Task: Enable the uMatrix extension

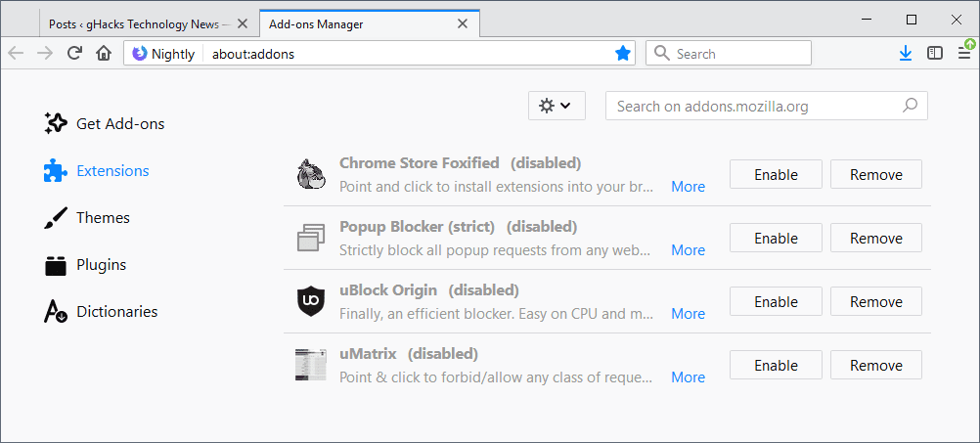Action: 776,365
